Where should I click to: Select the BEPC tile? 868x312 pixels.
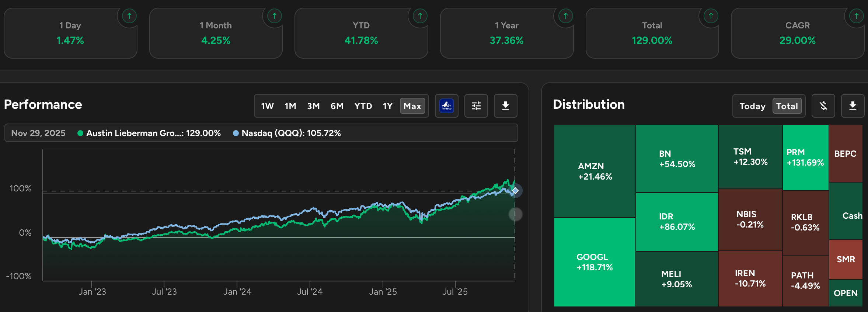tap(846, 153)
